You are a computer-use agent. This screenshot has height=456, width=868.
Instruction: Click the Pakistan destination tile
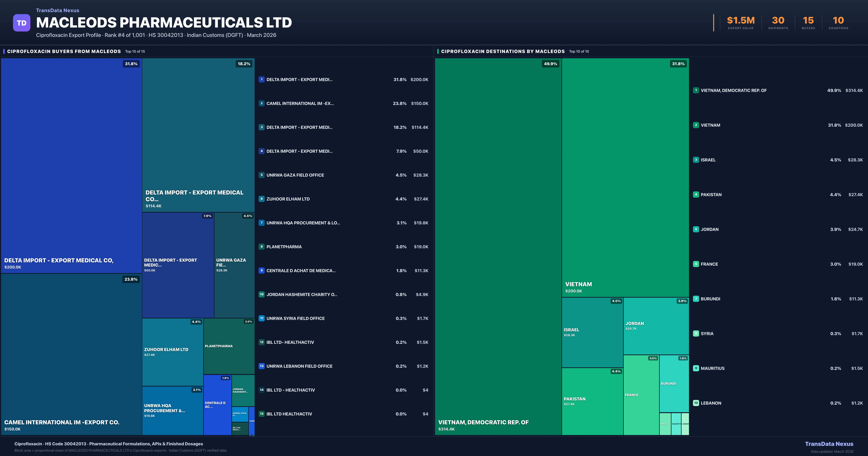592,401
